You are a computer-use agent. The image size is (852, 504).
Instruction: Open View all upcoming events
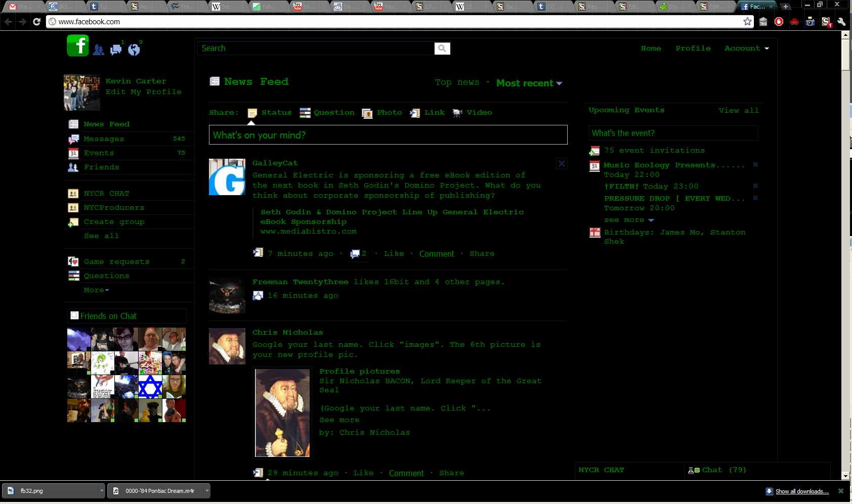pos(739,110)
